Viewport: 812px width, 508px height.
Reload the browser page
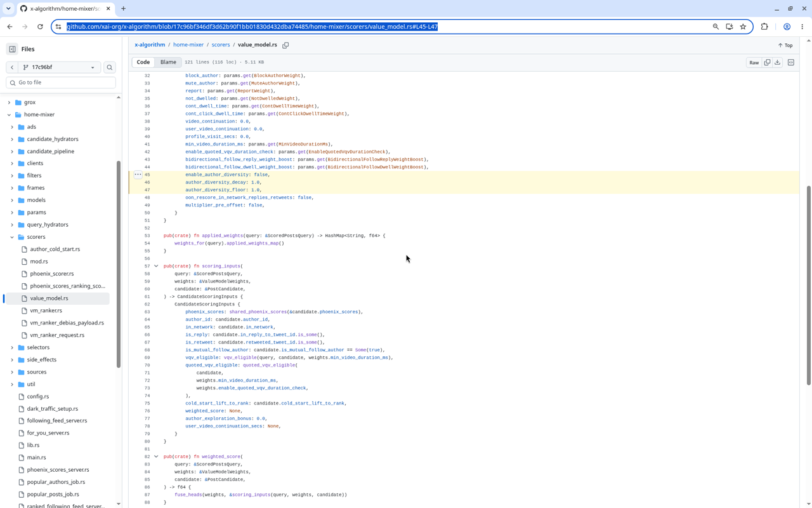point(40,27)
